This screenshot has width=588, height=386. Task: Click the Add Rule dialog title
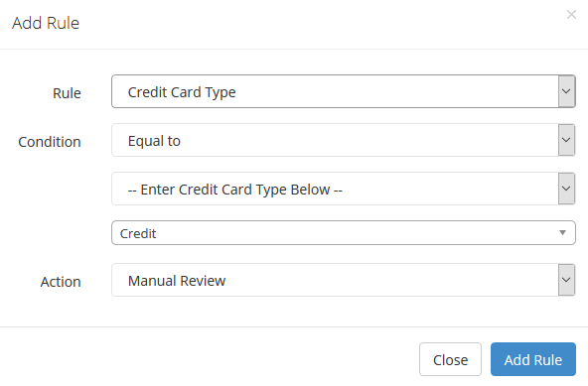pyautogui.click(x=46, y=23)
